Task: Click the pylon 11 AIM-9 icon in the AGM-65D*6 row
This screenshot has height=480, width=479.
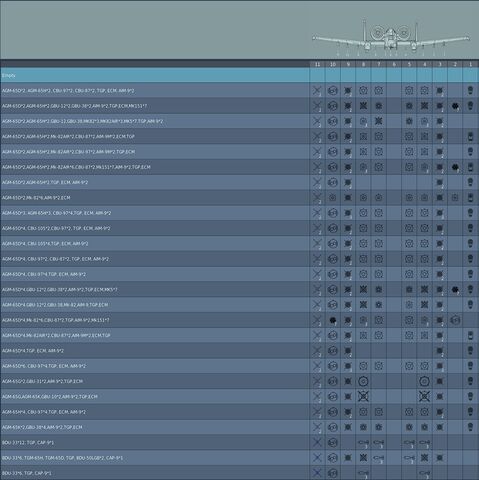Action: coord(317,366)
